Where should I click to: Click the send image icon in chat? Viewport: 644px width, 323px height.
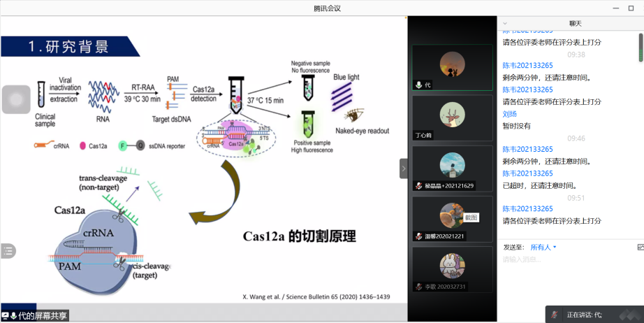coord(640,247)
